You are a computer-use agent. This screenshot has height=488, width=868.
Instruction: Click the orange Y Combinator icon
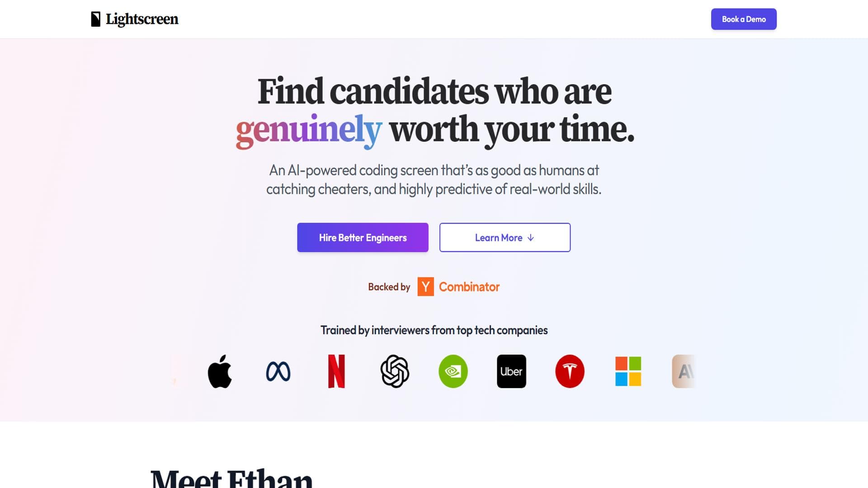425,287
